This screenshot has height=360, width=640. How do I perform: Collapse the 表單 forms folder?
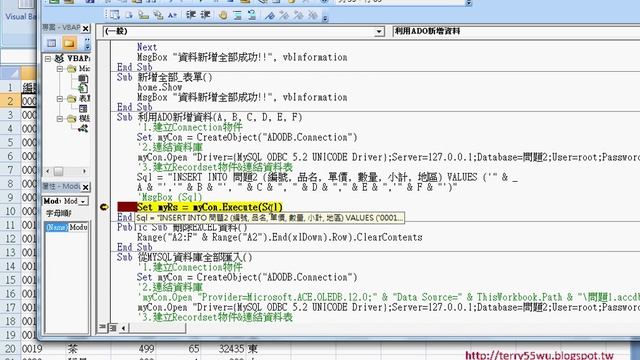60,98
